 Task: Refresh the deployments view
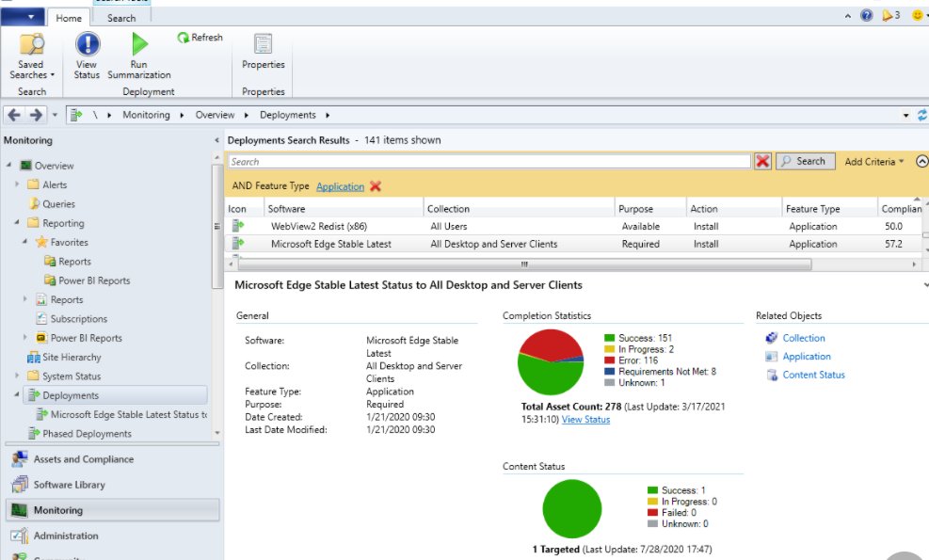(200, 38)
